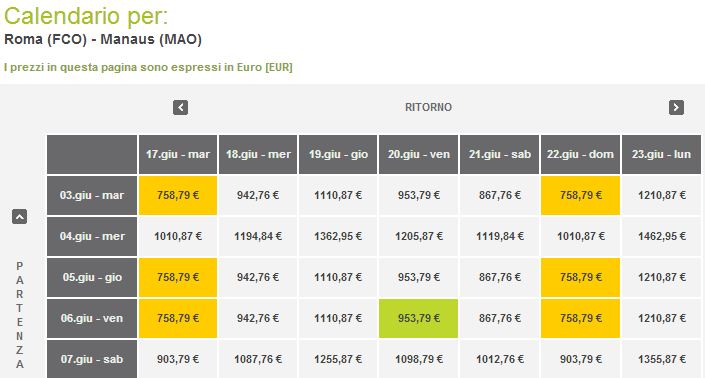Choose 758,79 € for 03.giu and 17.giu
The image size is (705, 378).
(x=178, y=196)
